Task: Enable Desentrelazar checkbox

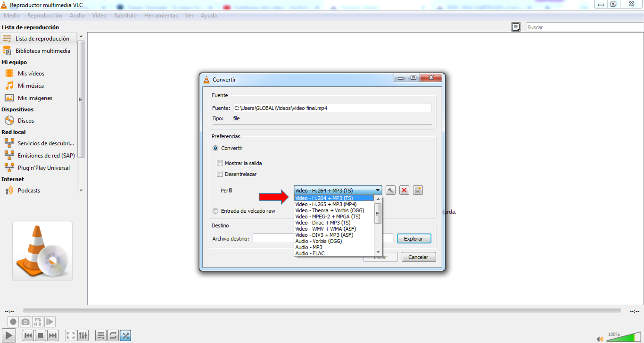Action: coord(220,174)
